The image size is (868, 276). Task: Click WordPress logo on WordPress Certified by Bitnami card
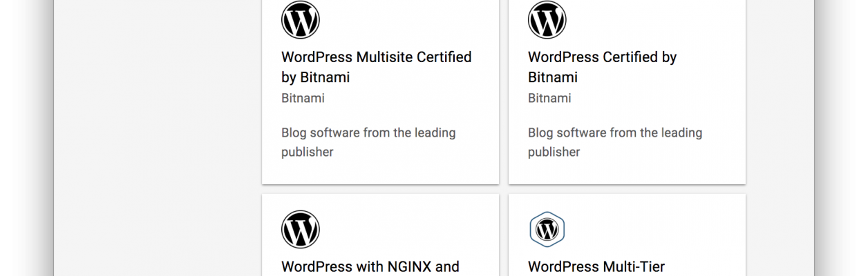(x=547, y=19)
